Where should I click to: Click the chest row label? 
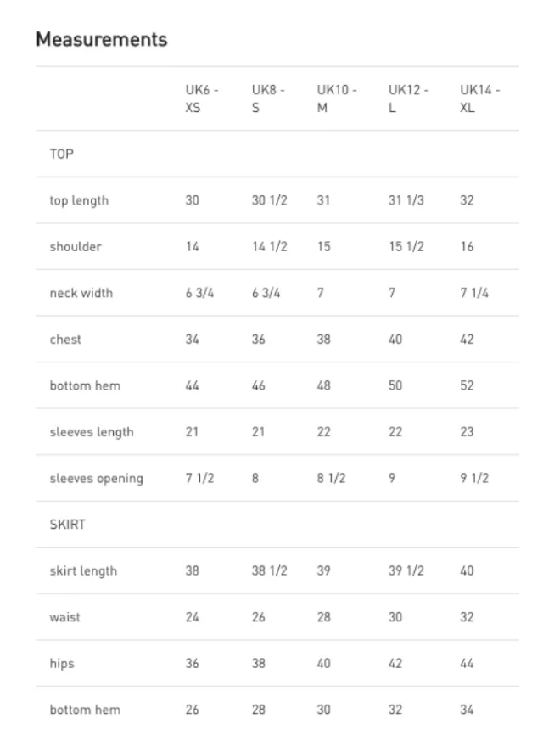pos(65,340)
